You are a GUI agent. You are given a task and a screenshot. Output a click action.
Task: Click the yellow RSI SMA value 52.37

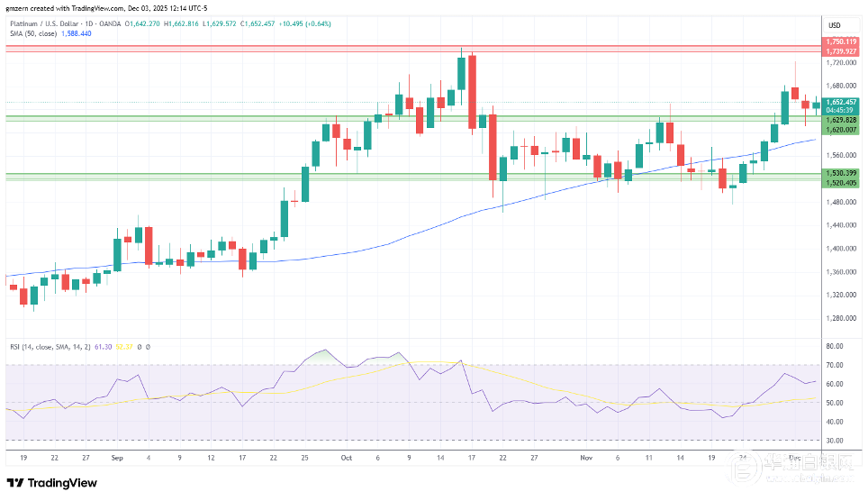[x=125, y=346]
